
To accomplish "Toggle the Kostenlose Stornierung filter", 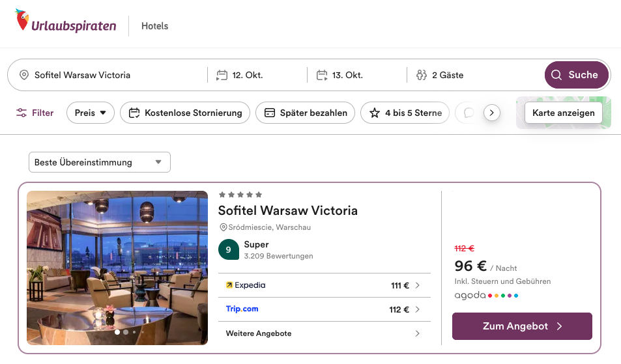I will click(186, 113).
